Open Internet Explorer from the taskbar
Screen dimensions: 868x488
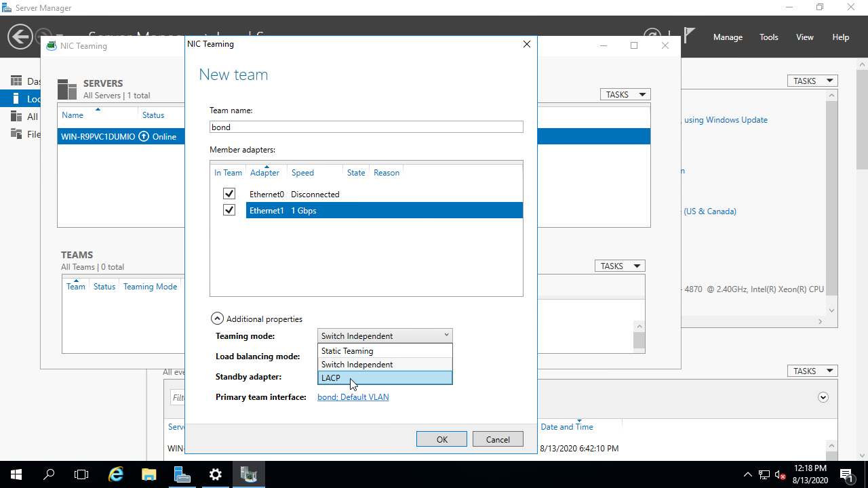tap(116, 474)
